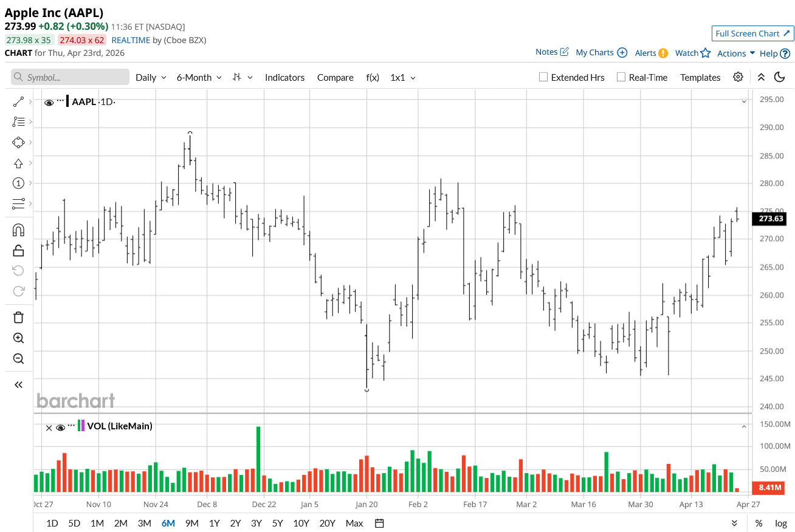Switch to dark mode with moon icon
The width and height of the screenshot is (795, 532).
(x=779, y=77)
